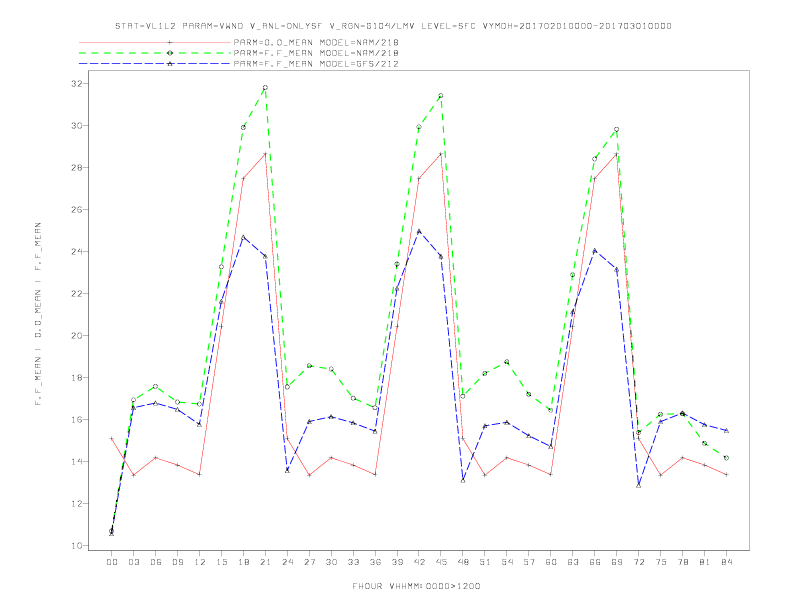Click x-axis tick label 63

[573, 562]
